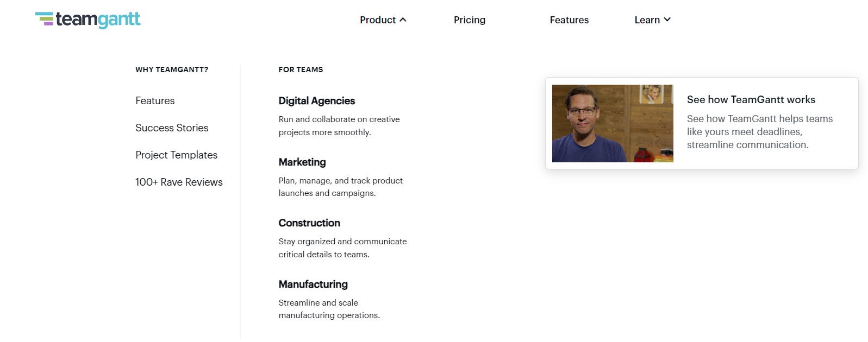This screenshot has width=868, height=342.
Task: Select Digital Agencies heading
Action: (x=316, y=101)
